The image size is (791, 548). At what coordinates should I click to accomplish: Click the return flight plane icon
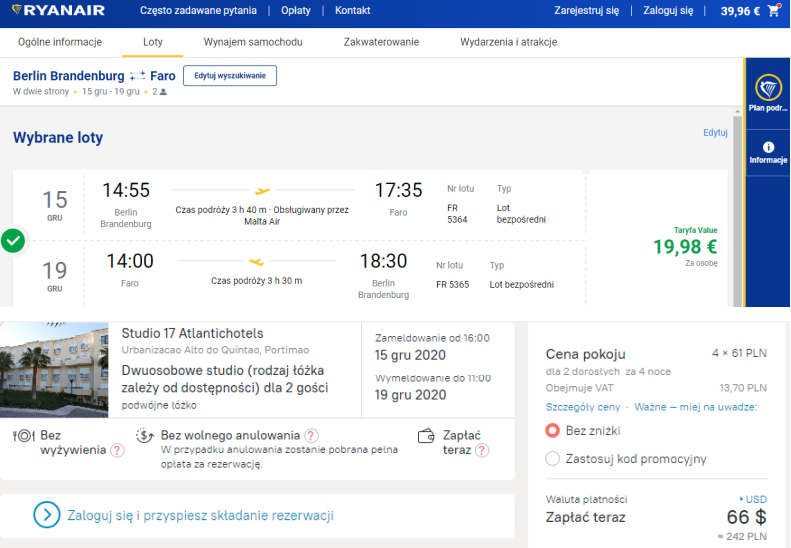coord(256,261)
